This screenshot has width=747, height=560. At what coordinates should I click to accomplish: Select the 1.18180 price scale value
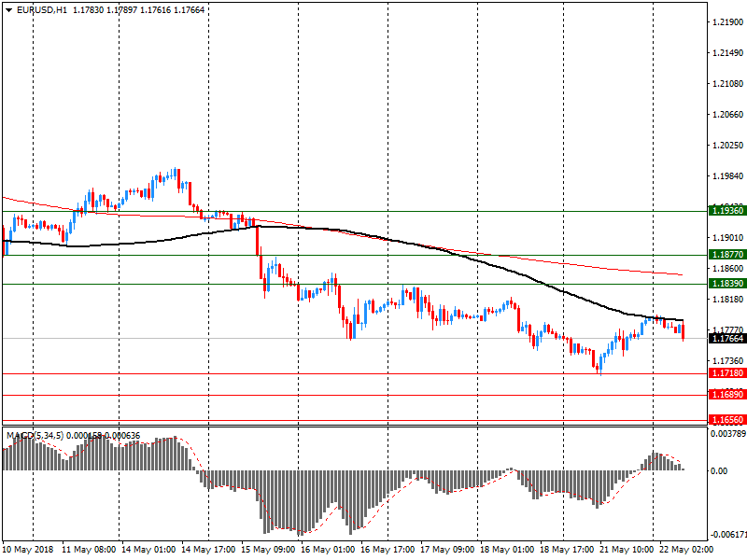click(728, 299)
